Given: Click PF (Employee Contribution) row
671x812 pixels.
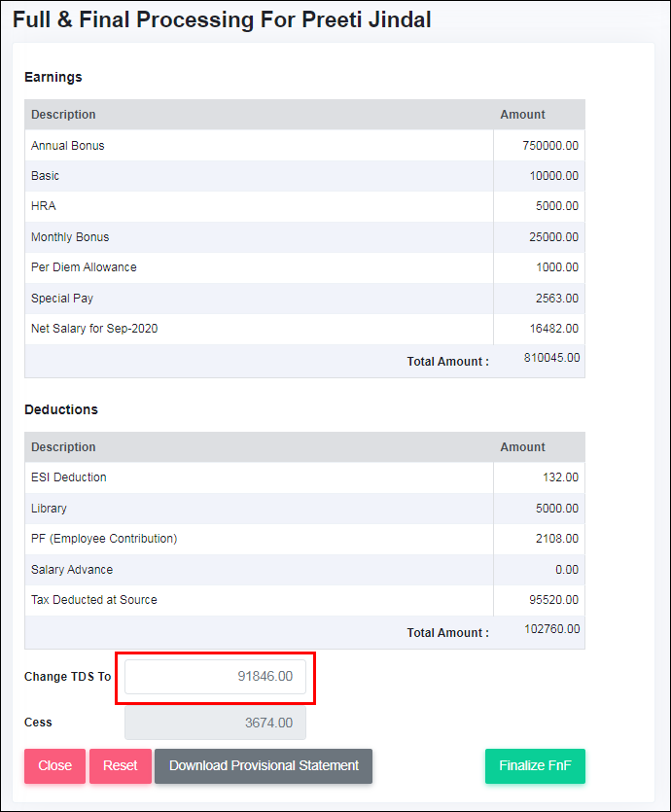Looking at the screenshot, I should [x=305, y=539].
